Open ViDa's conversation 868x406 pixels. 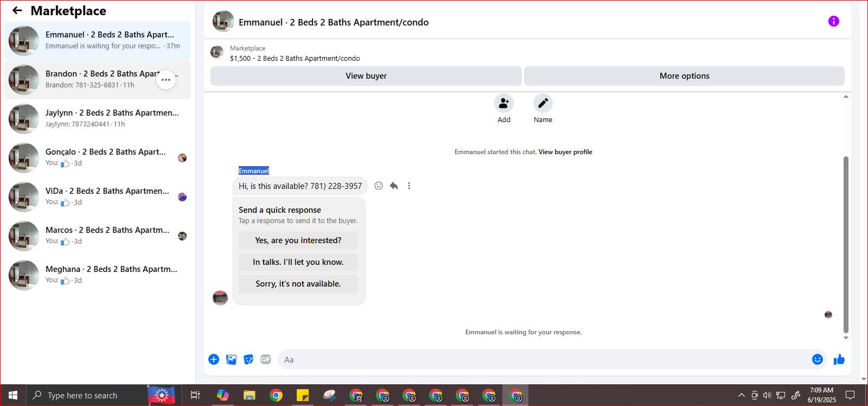pyautogui.click(x=98, y=197)
